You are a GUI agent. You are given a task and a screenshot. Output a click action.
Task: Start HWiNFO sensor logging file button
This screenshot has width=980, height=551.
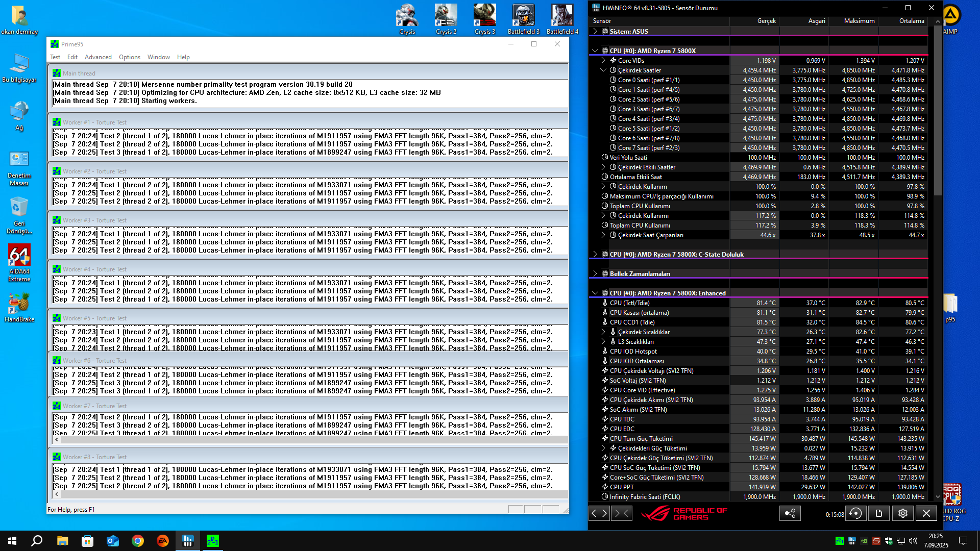[x=879, y=513]
